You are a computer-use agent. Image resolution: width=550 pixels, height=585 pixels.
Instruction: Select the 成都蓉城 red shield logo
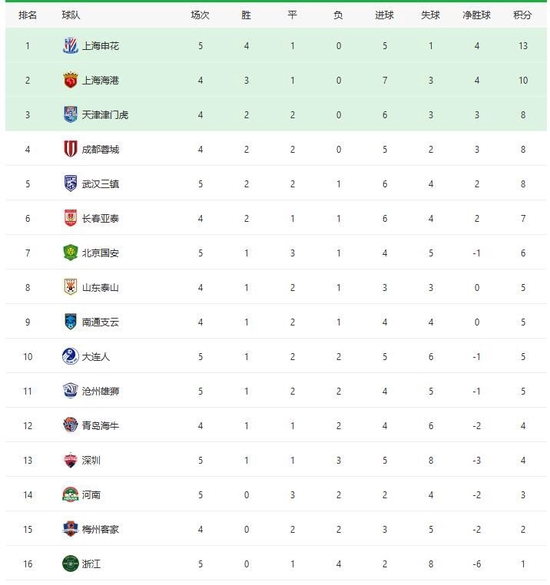pos(70,149)
